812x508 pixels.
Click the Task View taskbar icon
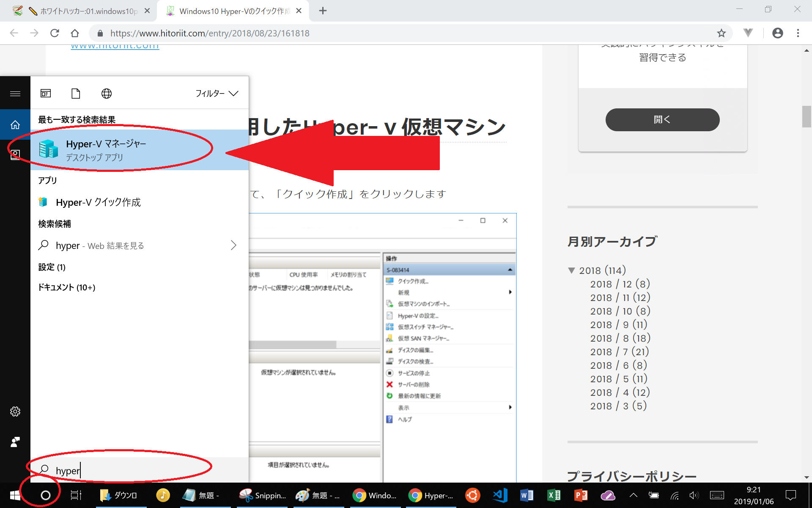click(76, 495)
